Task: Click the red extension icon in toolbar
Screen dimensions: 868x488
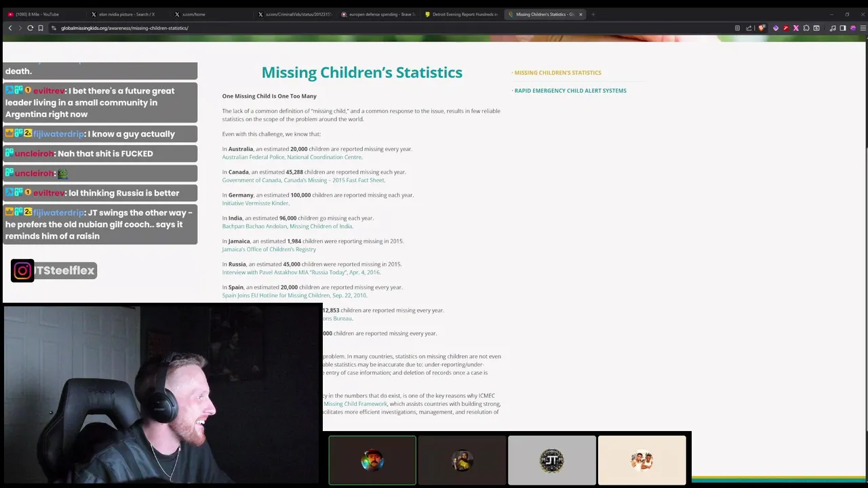Action: (786, 28)
